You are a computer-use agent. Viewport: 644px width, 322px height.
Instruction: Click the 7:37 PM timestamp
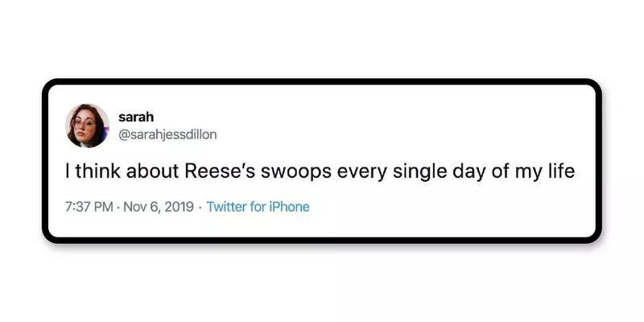tap(89, 207)
